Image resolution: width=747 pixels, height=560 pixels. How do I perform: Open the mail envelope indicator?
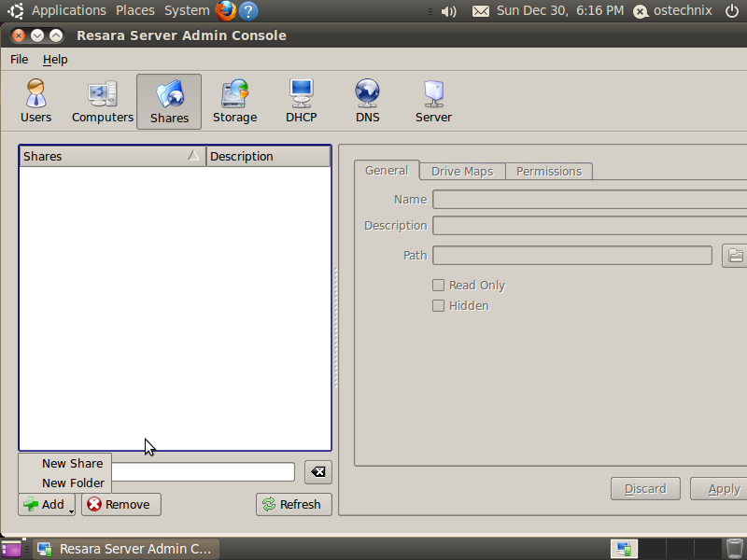(480, 11)
